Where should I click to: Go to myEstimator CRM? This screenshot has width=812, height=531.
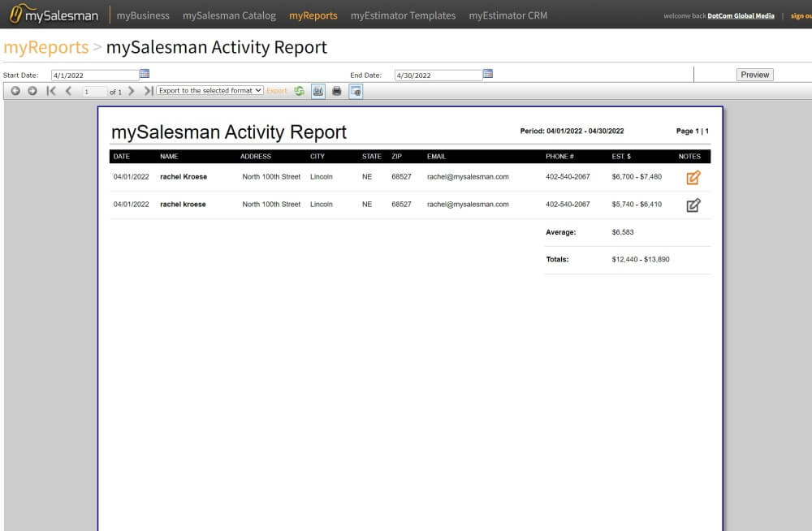[x=508, y=15]
